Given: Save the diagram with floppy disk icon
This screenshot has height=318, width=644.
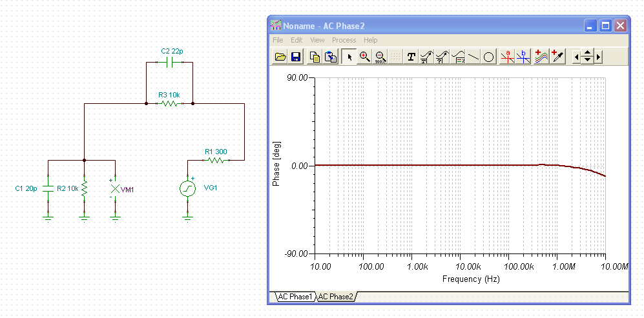Looking at the screenshot, I should tap(296, 57).
